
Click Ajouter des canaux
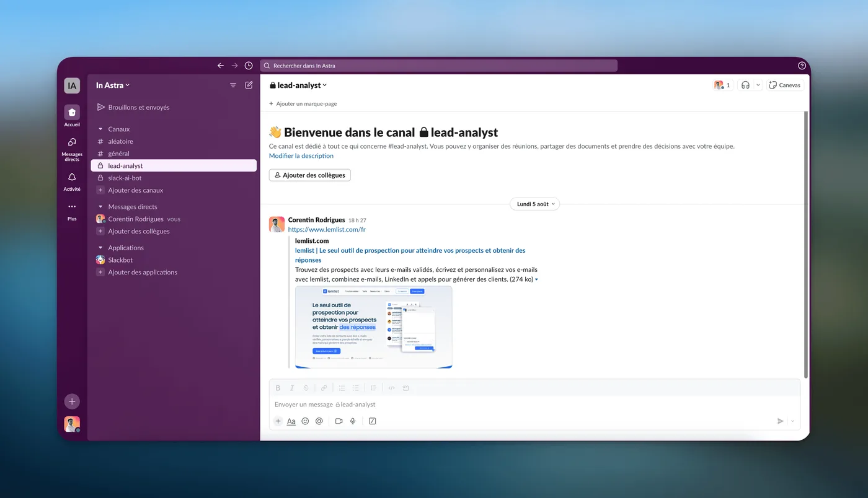174,190
